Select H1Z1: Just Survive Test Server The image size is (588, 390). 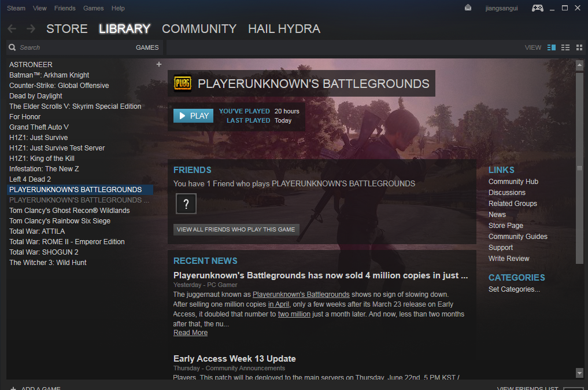click(57, 148)
